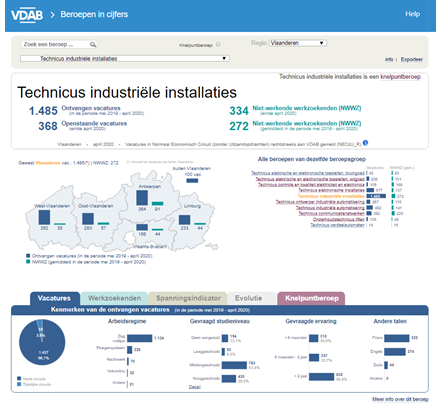Toggle the Knelpuntberoep checkbox

click(218, 44)
